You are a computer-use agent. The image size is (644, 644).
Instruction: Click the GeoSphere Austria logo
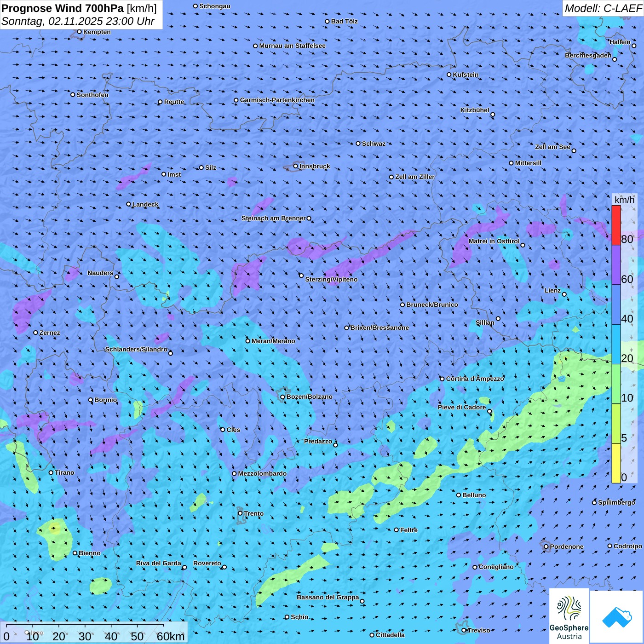pos(569,616)
